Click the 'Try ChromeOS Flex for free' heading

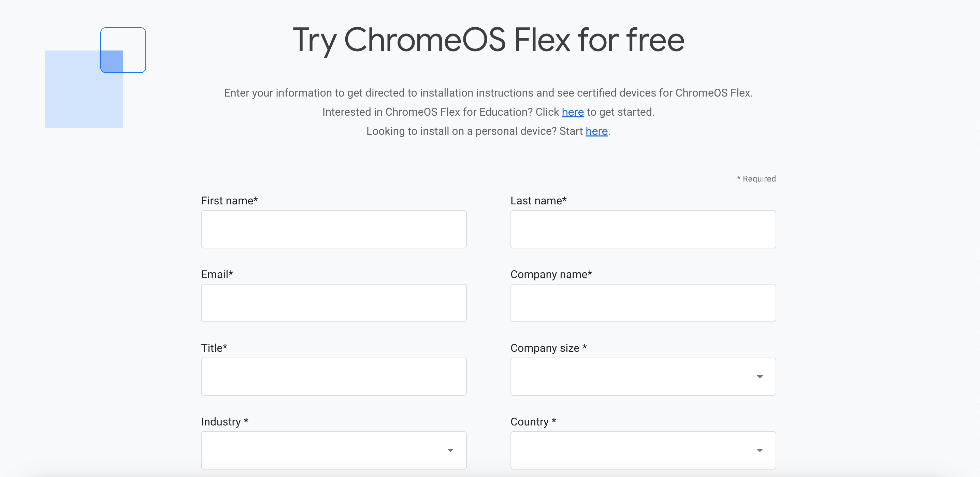click(x=489, y=40)
